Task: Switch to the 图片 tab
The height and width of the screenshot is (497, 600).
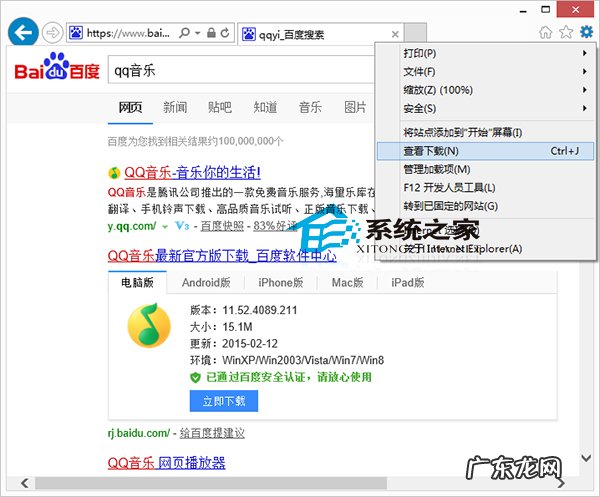Action: pos(355,108)
